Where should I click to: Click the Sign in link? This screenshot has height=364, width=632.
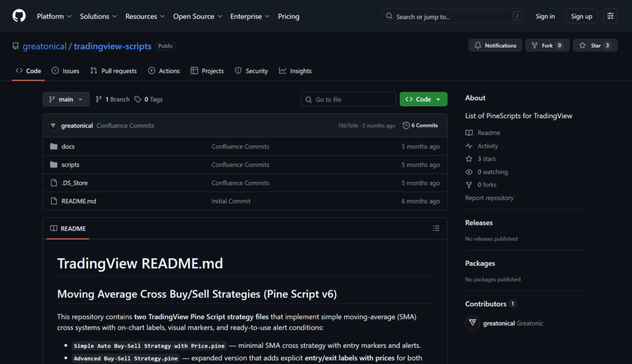545,17
